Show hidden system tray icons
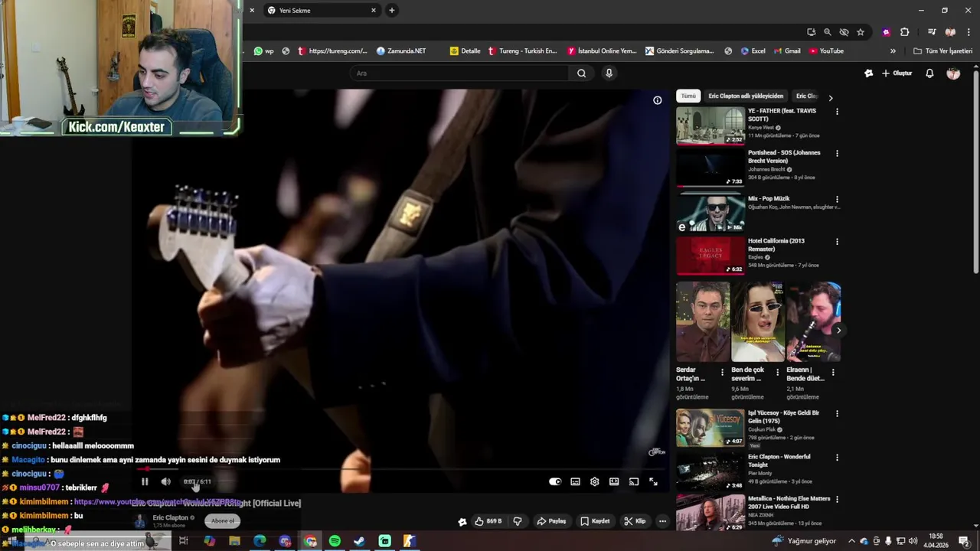 pyautogui.click(x=851, y=541)
